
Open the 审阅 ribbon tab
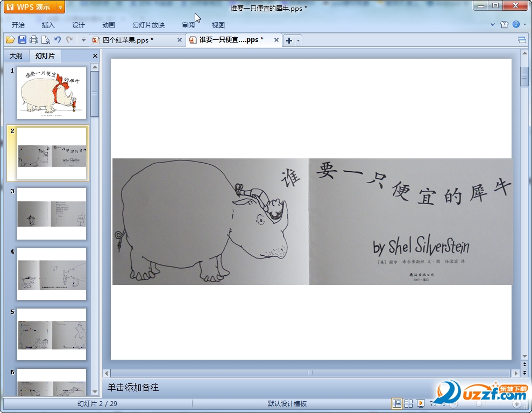[188, 25]
